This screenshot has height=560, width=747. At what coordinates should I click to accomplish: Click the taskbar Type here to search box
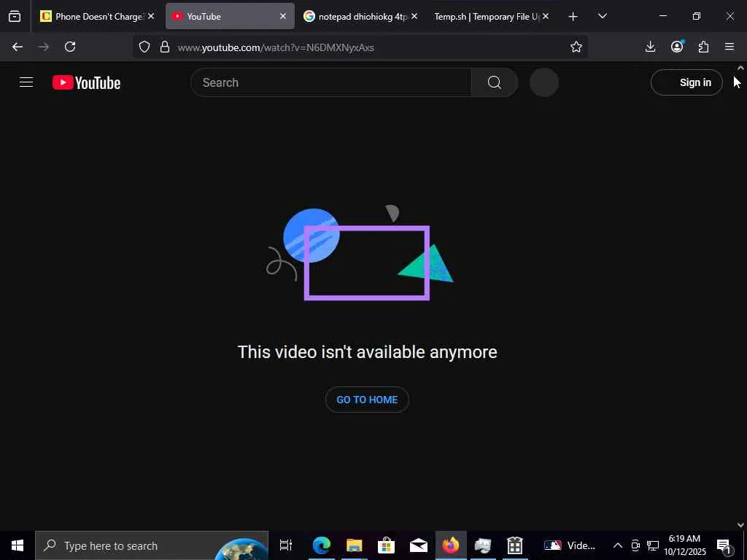click(x=152, y=545)
